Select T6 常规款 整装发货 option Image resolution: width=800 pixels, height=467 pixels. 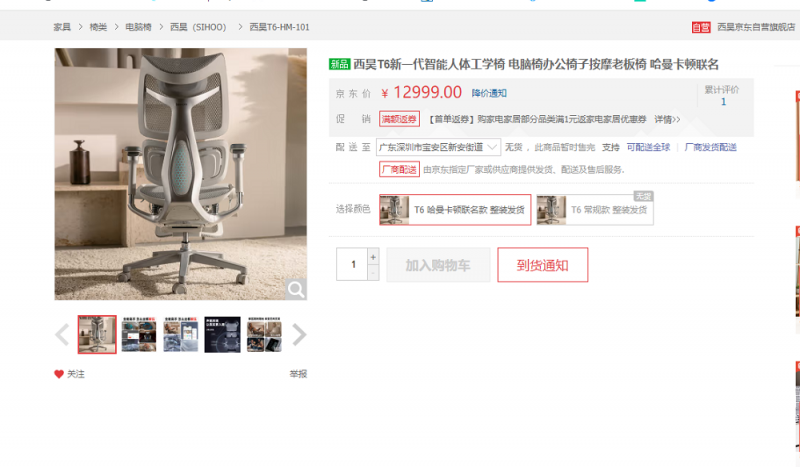point(595,210)
